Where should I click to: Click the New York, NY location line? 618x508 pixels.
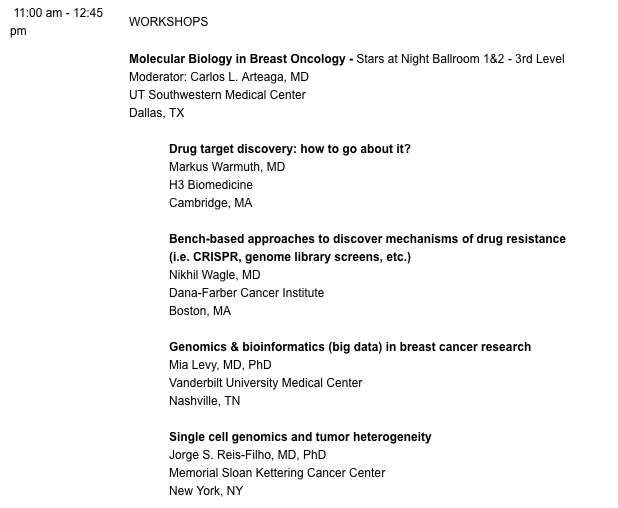coord(206,491)
